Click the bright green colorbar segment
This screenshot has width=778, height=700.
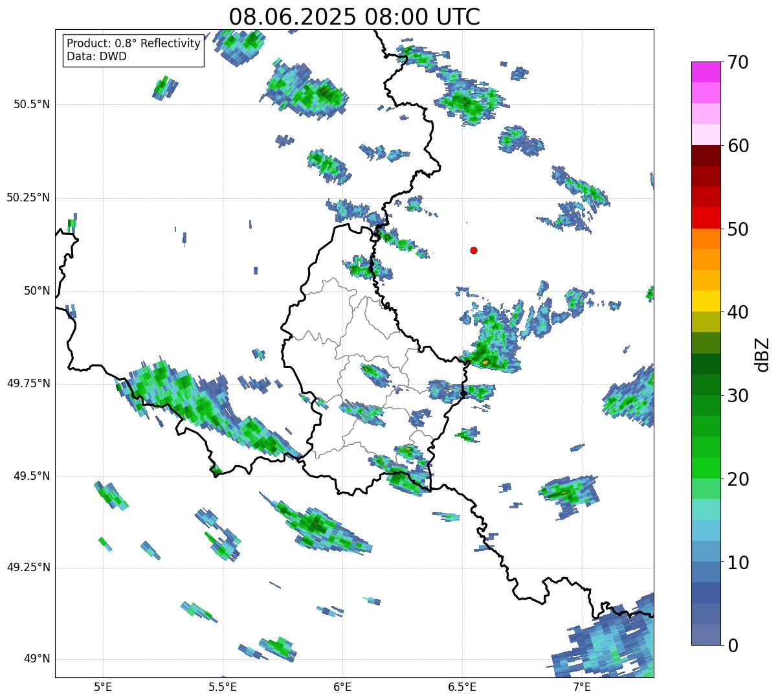(x=706, y=468)
